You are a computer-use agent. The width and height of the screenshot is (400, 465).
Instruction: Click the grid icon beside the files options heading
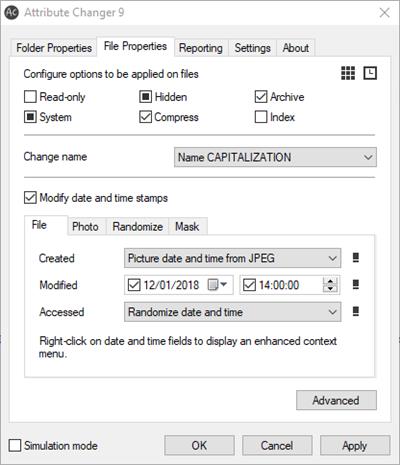[348, 73]
